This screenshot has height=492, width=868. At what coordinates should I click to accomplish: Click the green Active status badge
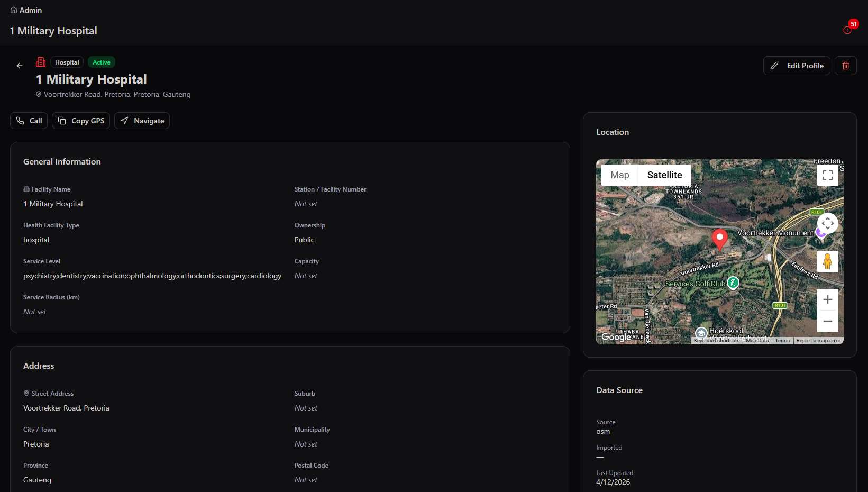(x=102, y=62)
